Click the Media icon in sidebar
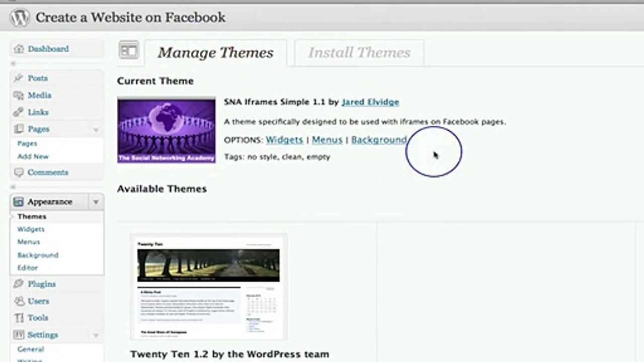 [x=19, y=95]
